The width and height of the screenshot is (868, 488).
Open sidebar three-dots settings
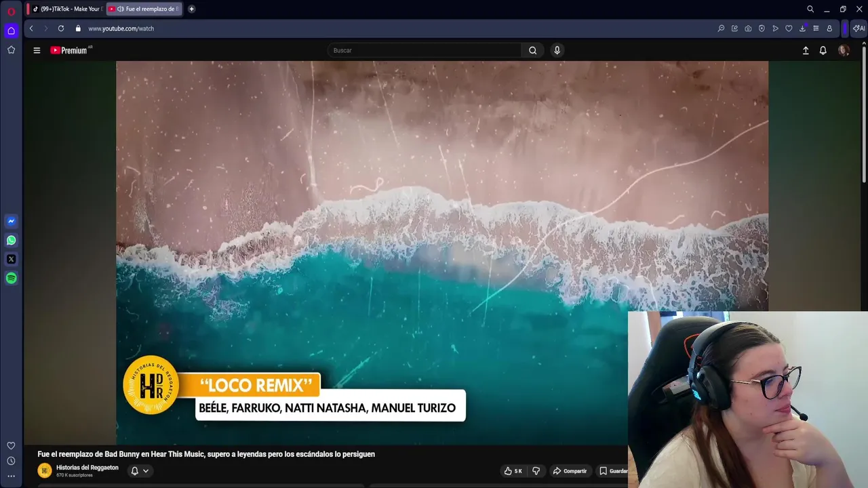point(11,476)
